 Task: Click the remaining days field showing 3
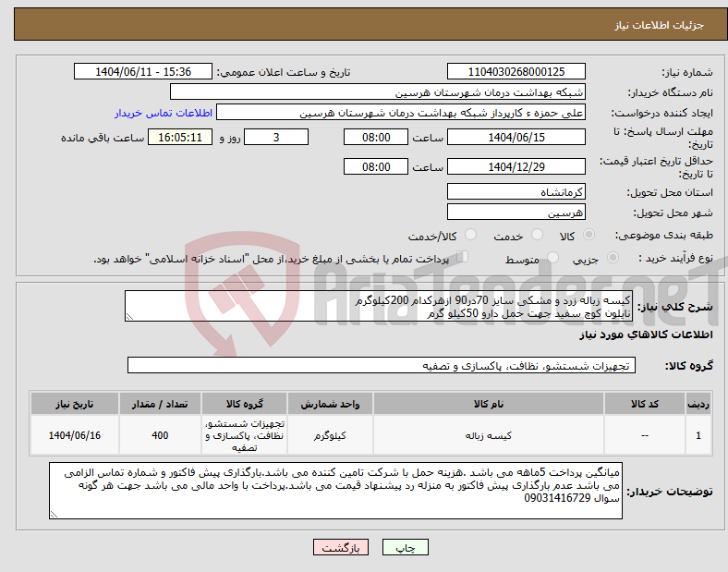pos(276,138)
